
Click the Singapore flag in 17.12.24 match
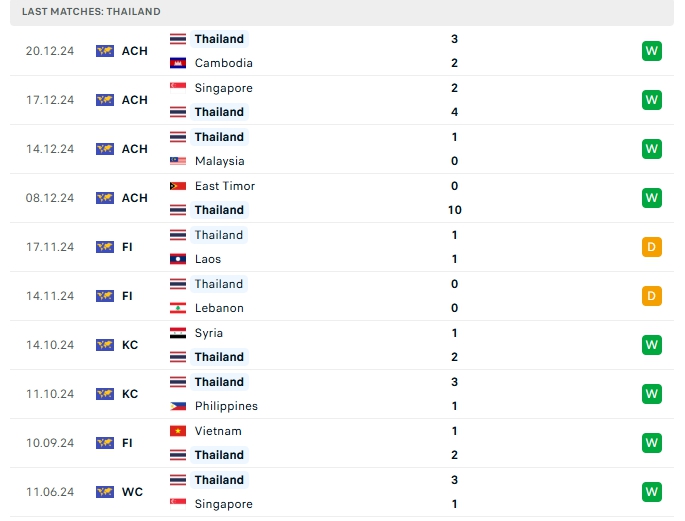click(178, 87)
